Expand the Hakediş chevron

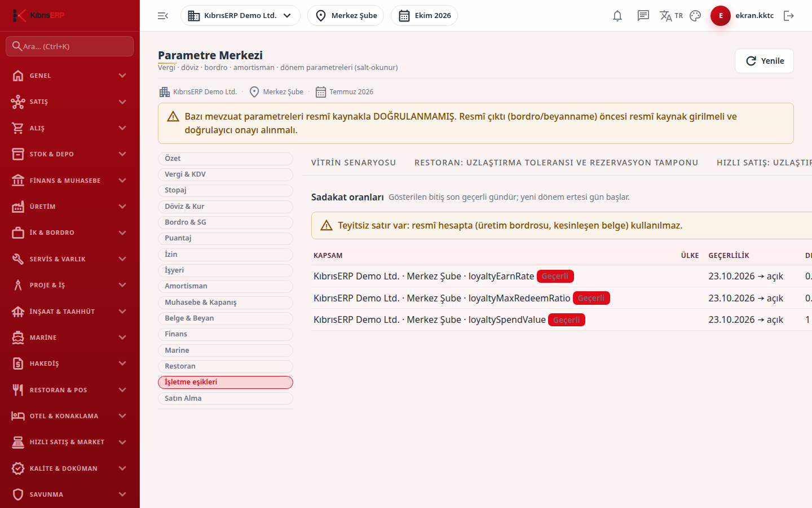[x=122, y=364]
